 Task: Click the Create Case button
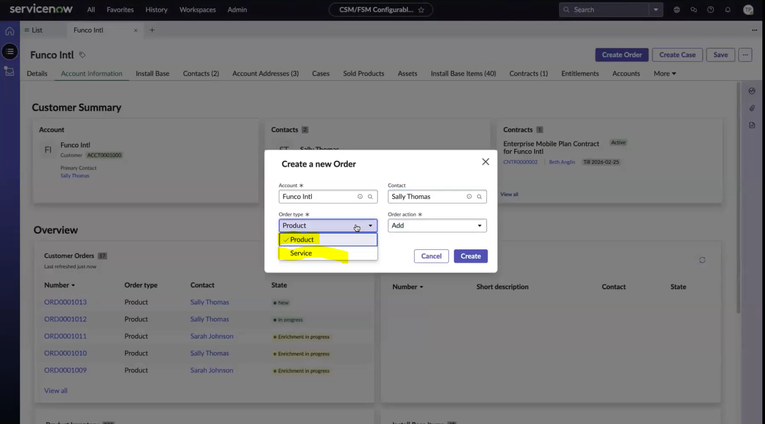pyautogui.click(x=677, y=55)
